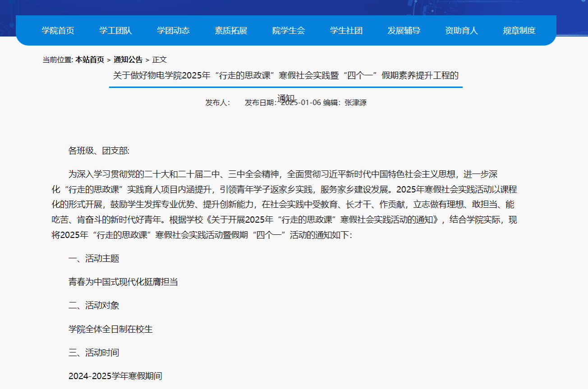Viewport: 588px width, 389px height.
Task: Click the 院学生会 navigation tab
Action: coord(289,31)
